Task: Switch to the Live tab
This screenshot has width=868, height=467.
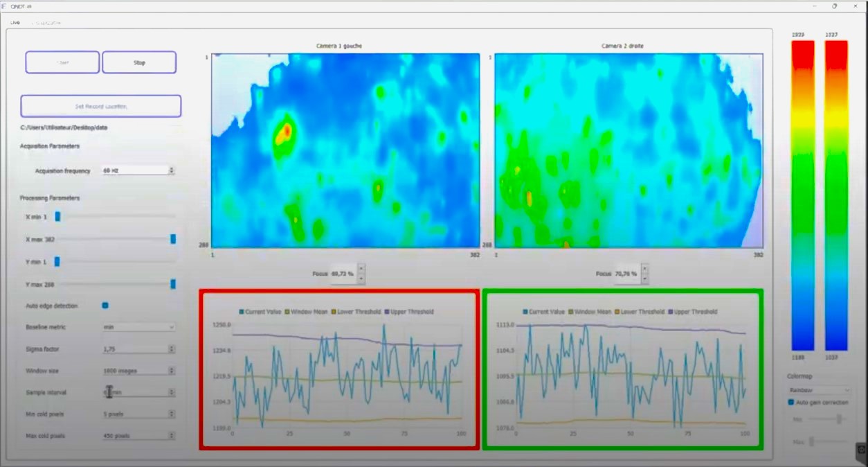Action: pos(15,23)
